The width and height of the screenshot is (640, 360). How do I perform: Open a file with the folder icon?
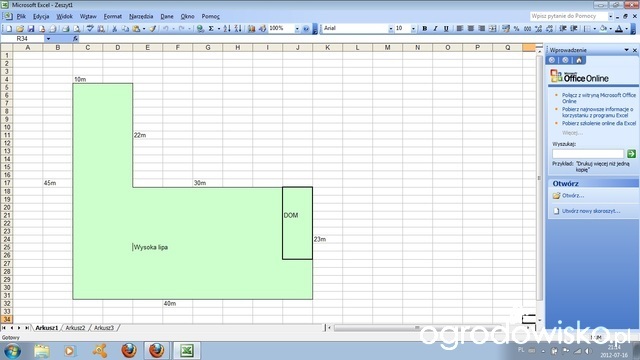click(x=20, y=29)
